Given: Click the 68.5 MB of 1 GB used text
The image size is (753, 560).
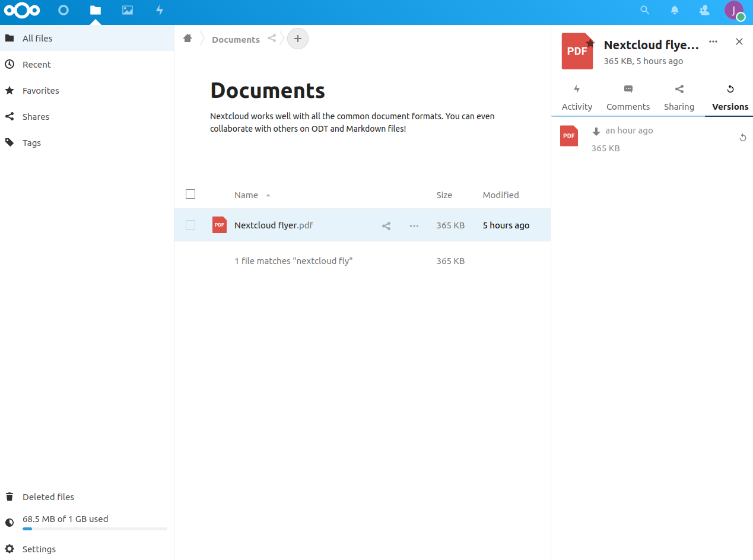Looking at the screenshot, I should 65,519.
